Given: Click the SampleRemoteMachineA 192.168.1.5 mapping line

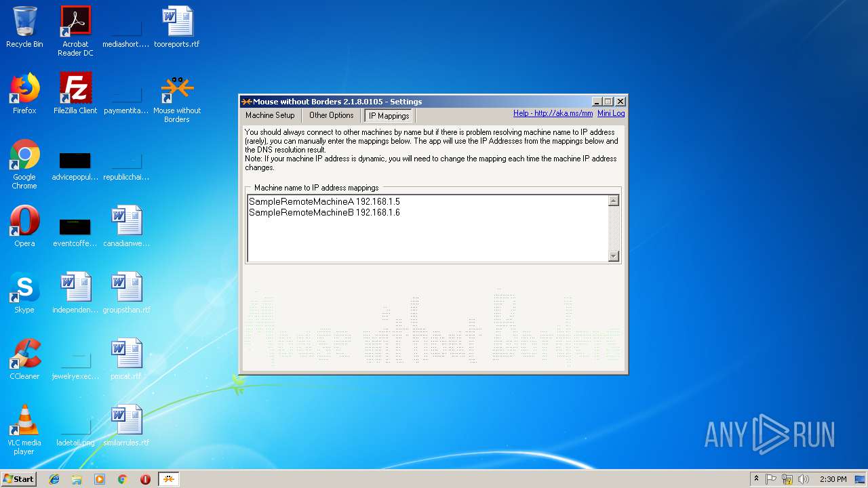Looking at the screenshot, I should click(324, 202).
